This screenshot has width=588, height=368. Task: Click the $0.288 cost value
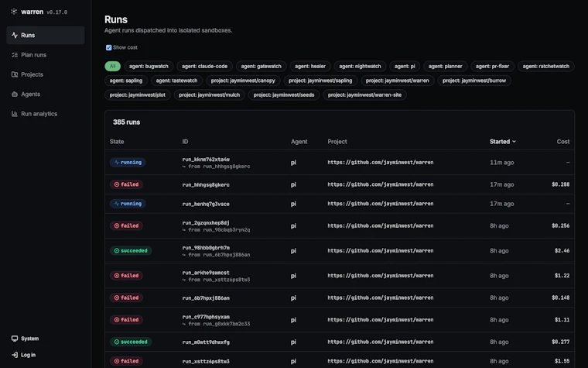point(561,184)
